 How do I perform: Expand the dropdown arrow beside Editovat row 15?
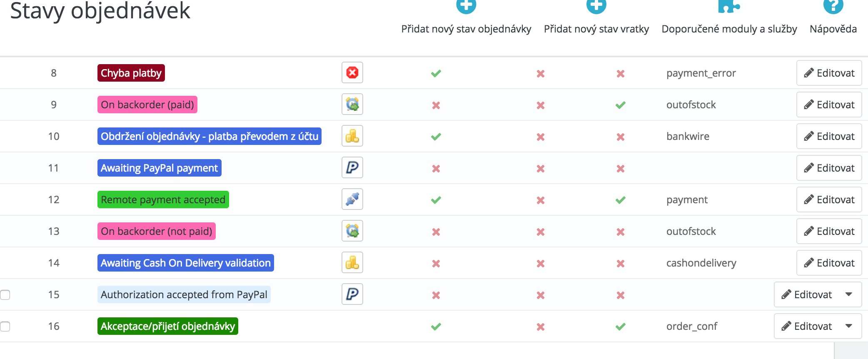[x=849, y=294]
